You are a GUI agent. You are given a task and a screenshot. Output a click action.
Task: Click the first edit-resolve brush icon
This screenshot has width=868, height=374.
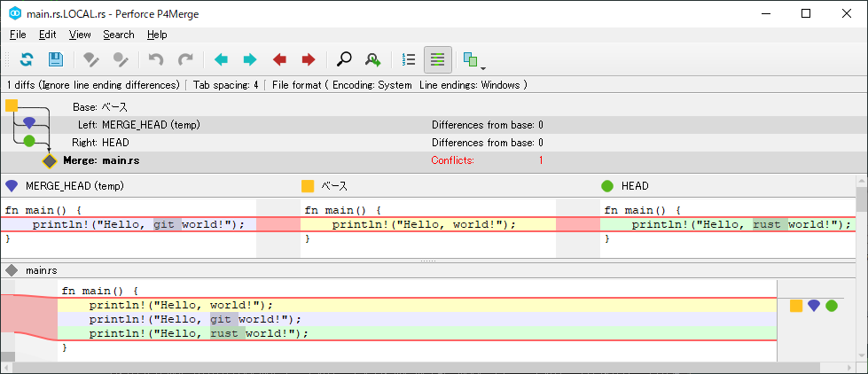point(90,59)
